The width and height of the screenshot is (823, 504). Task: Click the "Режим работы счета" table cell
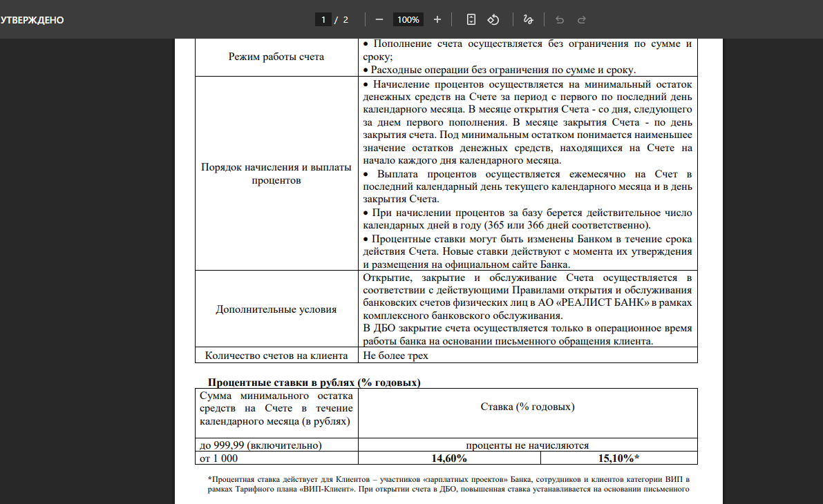pos(276,57)
